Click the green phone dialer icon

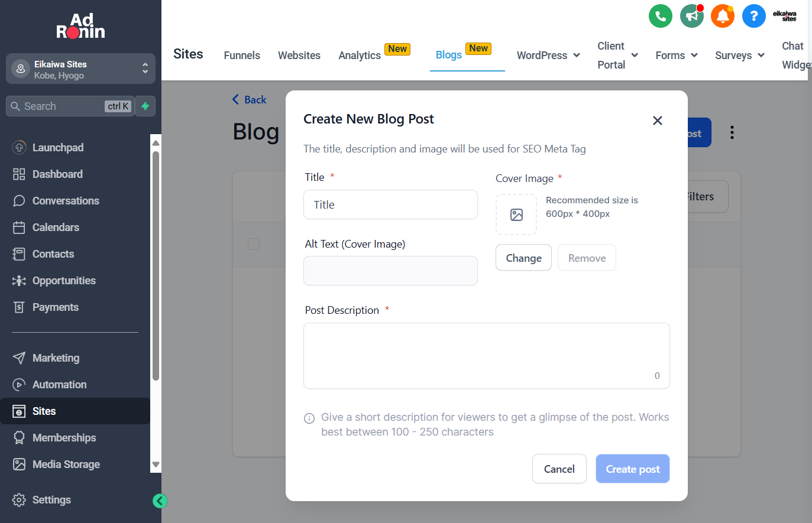pyautogui.click(x=661, y=16)
